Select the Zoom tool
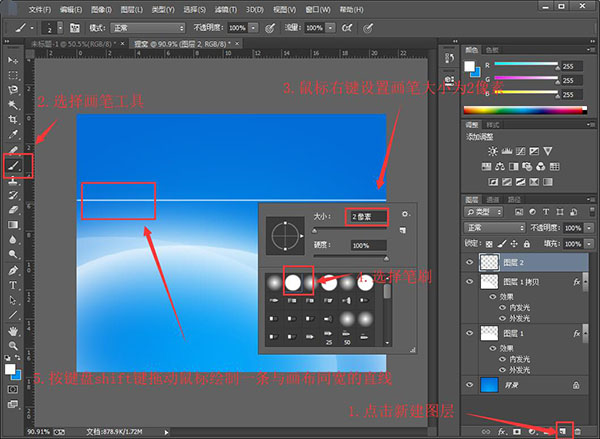This screenshot has height=439, width=600. pyautogui.click(x=13, y=346)
